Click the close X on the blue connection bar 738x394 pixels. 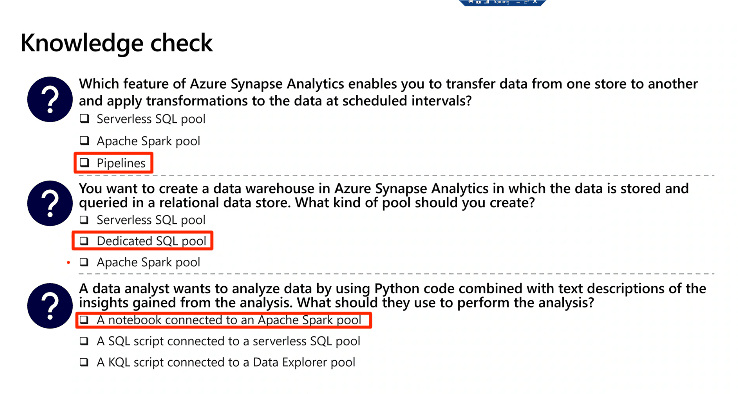pyautogui.click(x=535, y=2)
